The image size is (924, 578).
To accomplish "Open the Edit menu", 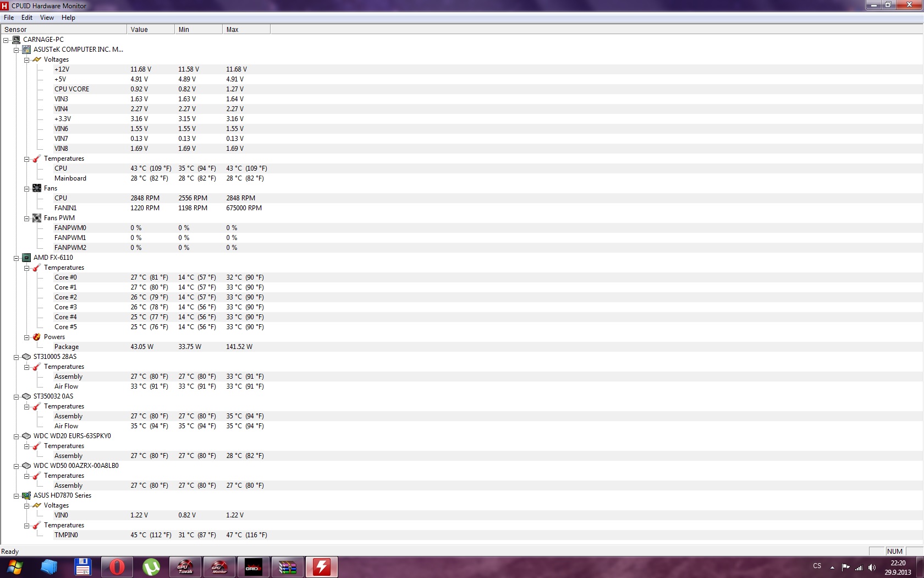I will (27, 18).
